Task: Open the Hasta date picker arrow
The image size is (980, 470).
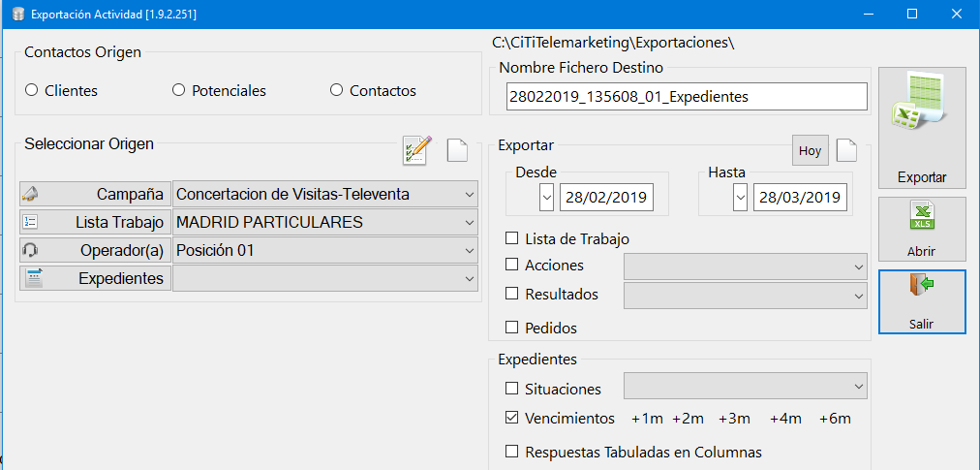Action: click(740, 198)
